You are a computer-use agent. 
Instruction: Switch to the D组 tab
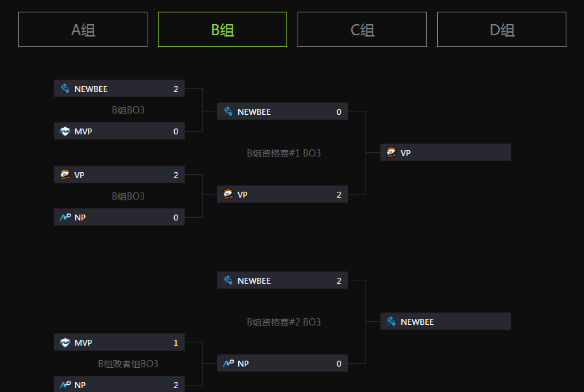pos(502,29)
